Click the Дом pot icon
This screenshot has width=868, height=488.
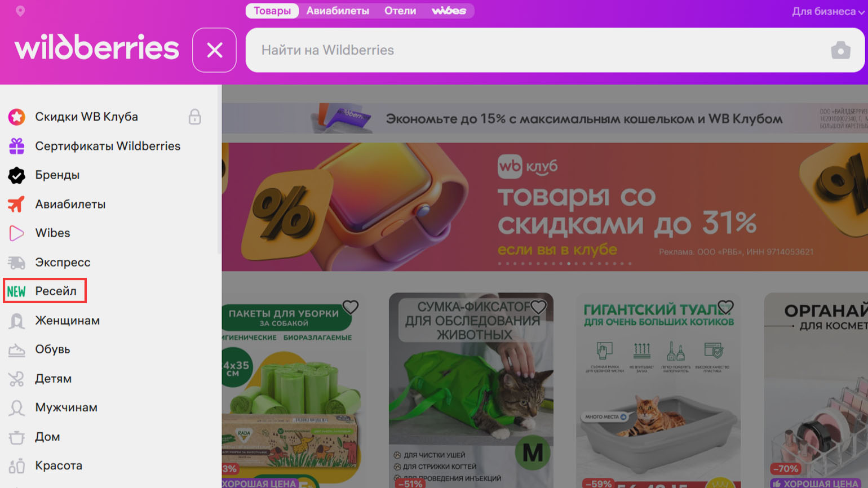pos(17,437)
